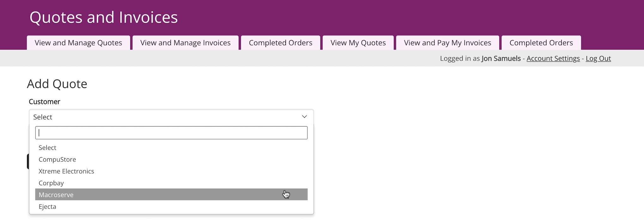The image size is (644, 224).
Task: Click the Customer dropdown chevron arrow
Action: pos(304,117)
